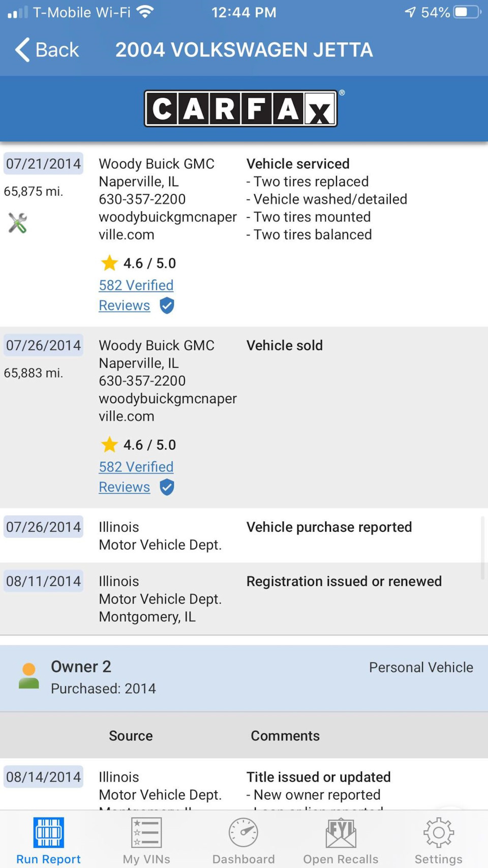
Task: Tap the Owner 2 section header
Action: 244,677
